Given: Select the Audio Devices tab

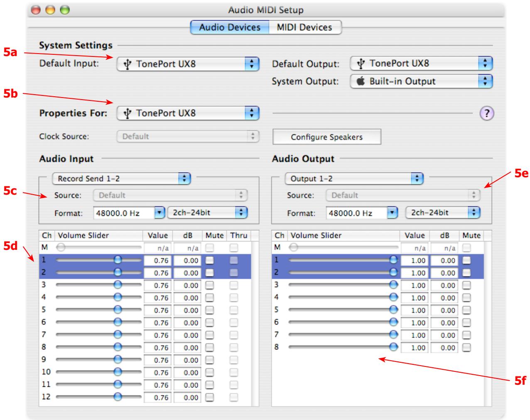Looking at the screenshot, I should click(230, 27).
